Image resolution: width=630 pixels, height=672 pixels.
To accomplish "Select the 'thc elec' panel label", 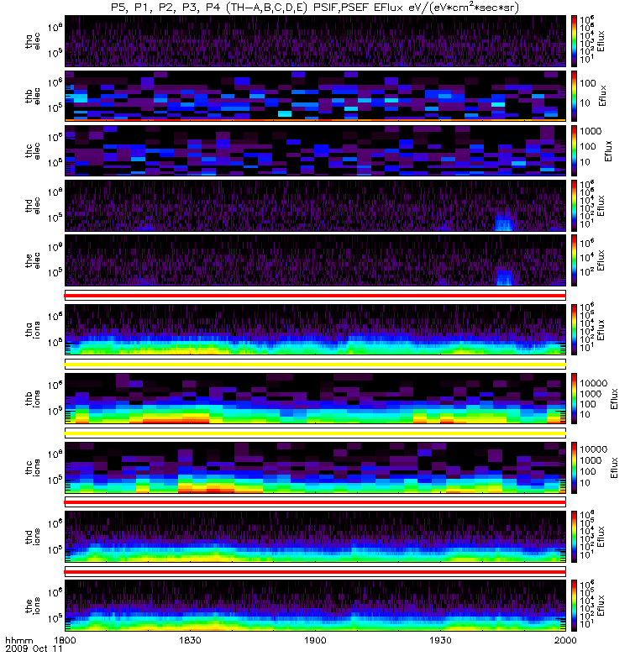I will click(x=32, y=151).
